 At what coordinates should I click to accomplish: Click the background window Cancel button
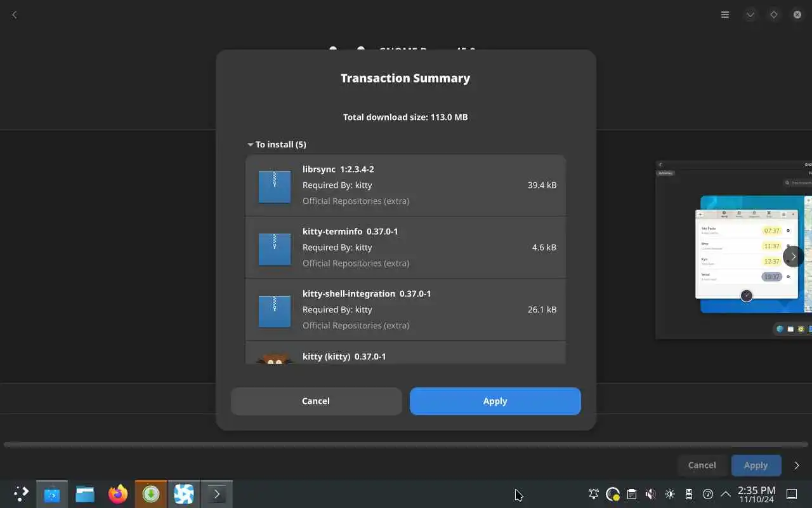point(702,465)
